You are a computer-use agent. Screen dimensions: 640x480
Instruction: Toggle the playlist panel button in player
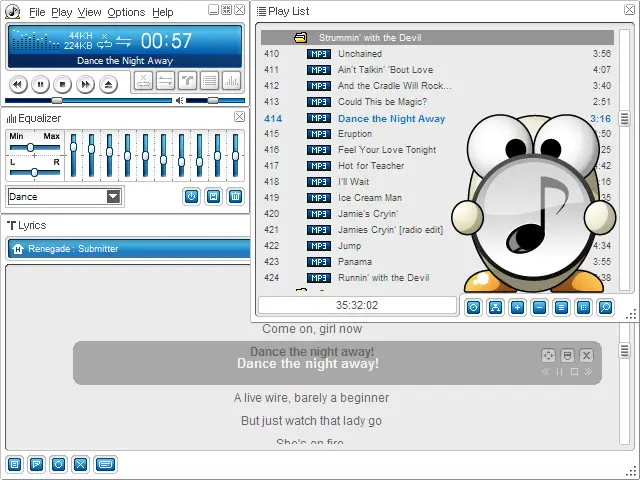pos(209,81)
